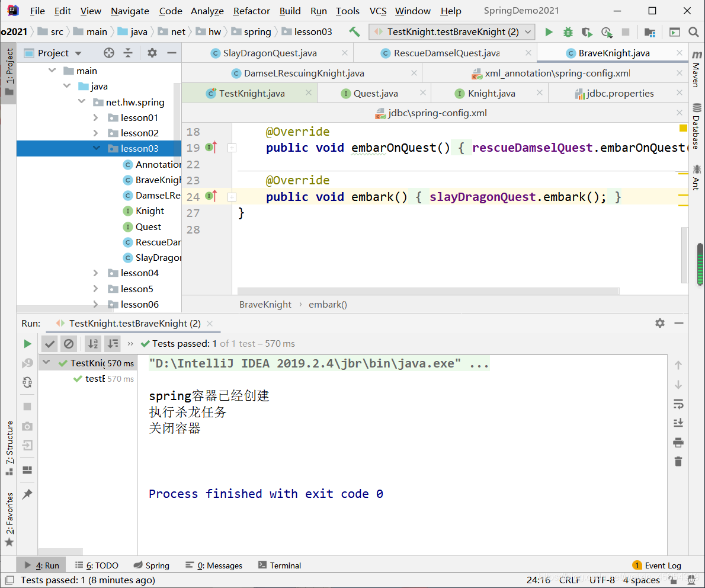705x588 pixels.
Task: Open Project Structure icon in toolbar
Action: tap(649, 32)
